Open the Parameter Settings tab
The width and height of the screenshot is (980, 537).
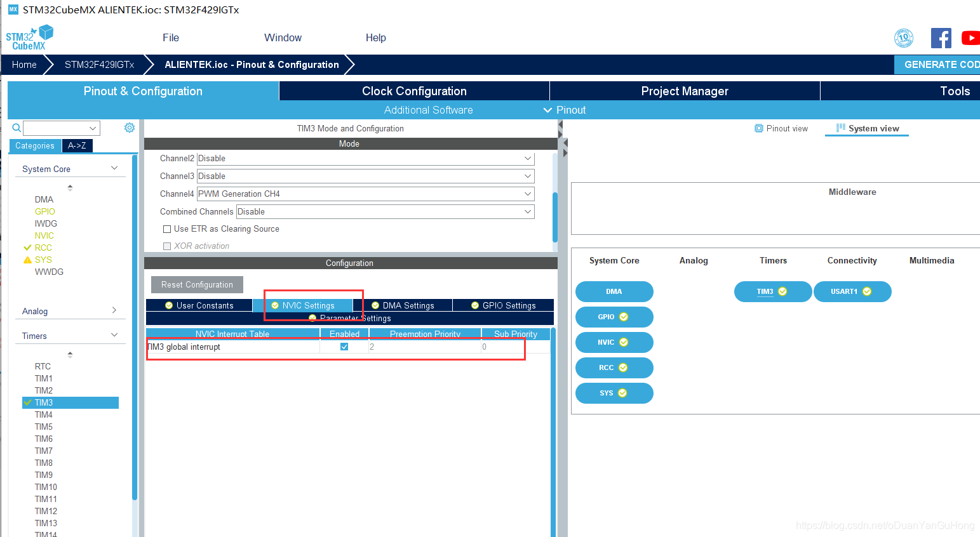click(349, 318)
